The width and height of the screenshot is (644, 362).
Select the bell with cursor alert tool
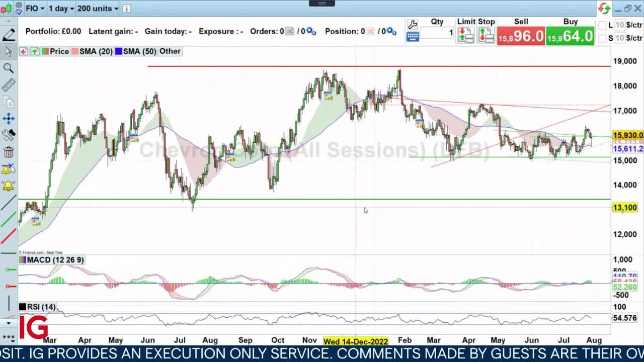pos(9,169)
